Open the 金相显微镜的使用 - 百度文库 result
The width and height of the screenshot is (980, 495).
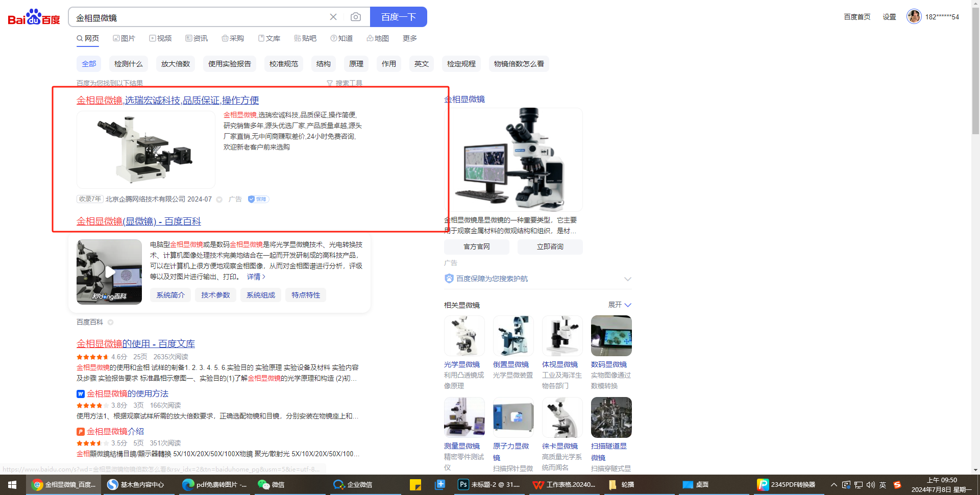tap(136, 343)
